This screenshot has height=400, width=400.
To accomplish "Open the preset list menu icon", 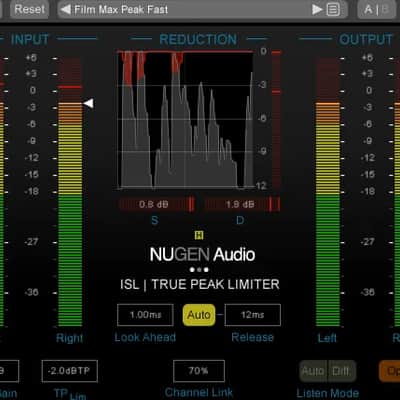I will pos(333,9).
